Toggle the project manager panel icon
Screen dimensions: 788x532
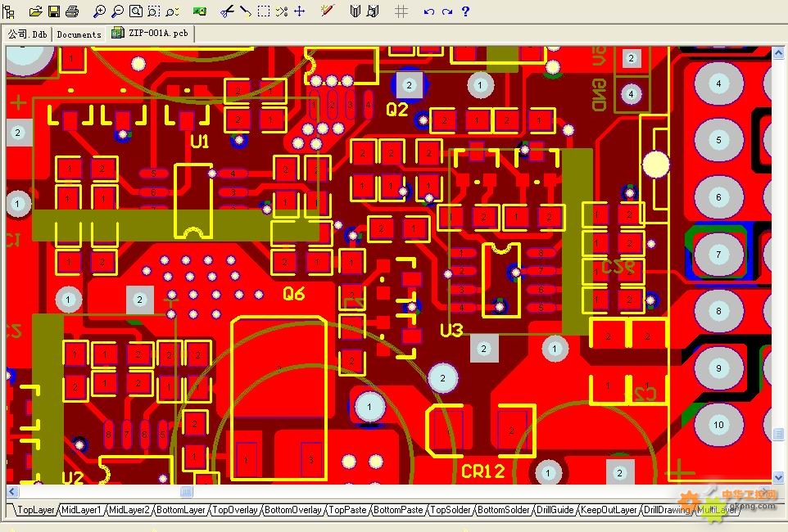[8, 11]
